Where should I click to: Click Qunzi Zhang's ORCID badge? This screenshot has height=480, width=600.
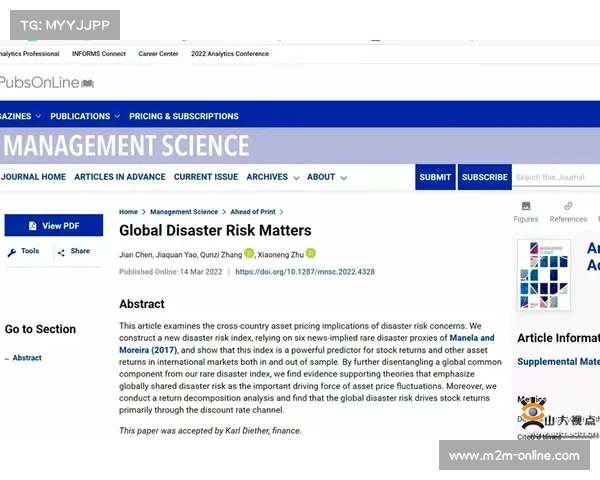[x=249, y=253]
